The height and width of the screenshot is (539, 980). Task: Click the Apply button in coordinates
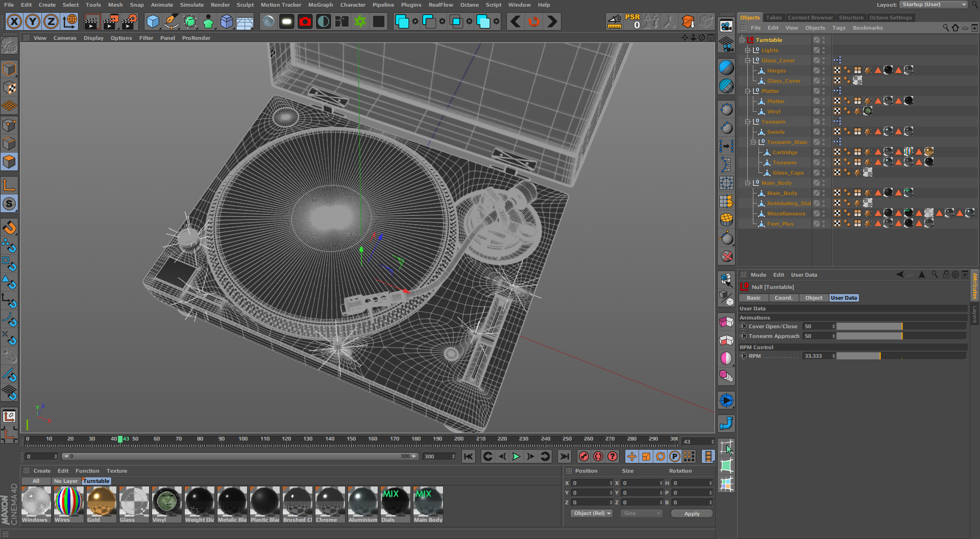(692, 513)
